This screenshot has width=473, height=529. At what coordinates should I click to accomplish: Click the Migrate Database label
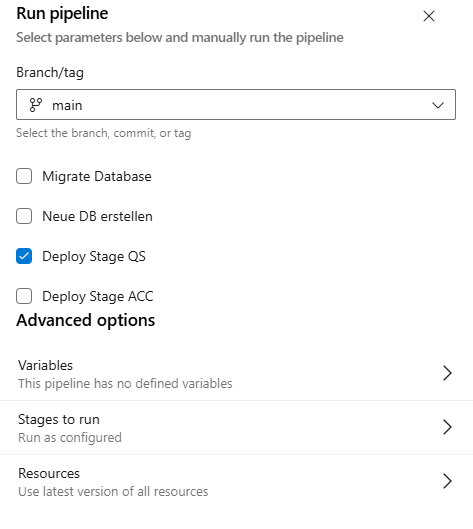point(97,176)
